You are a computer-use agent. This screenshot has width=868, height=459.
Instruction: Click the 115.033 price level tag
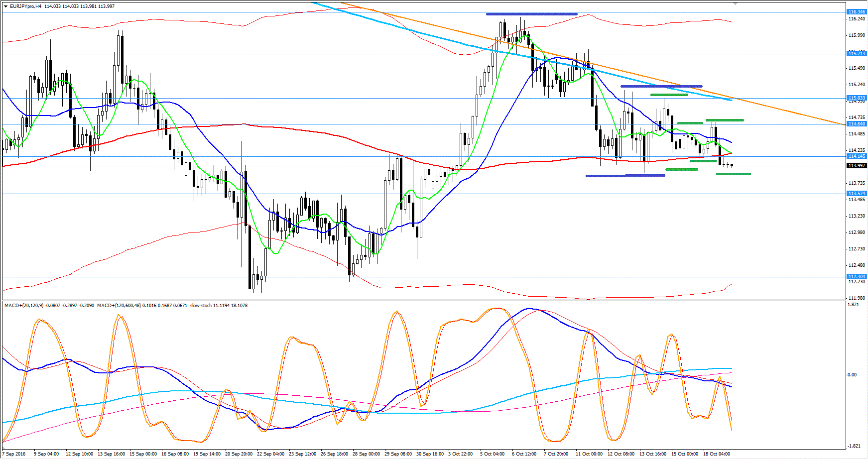point(857,98)
